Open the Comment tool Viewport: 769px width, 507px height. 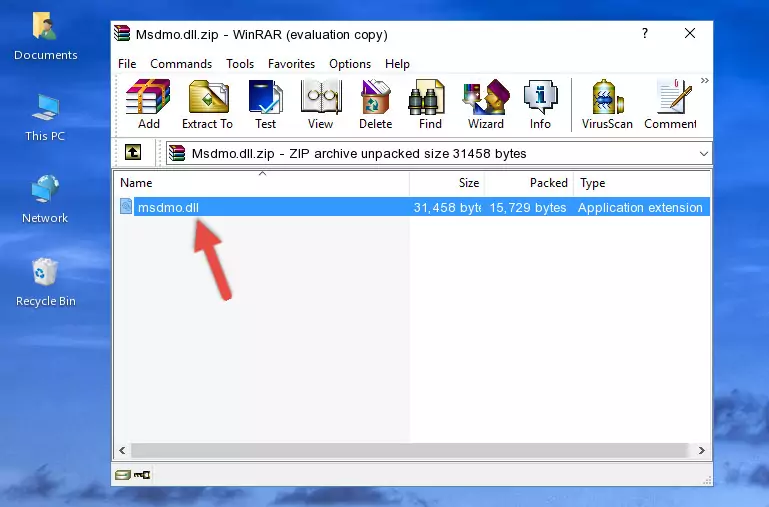point(670,104)
